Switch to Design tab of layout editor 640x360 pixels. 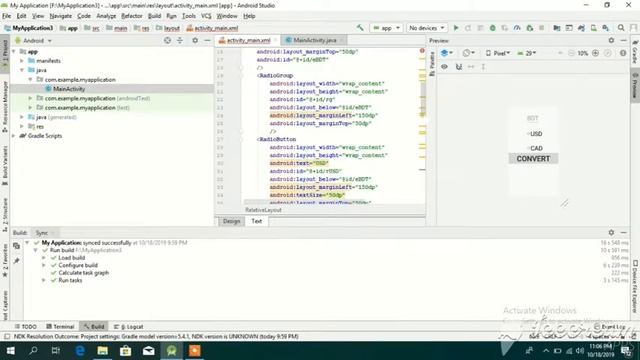(231, 221)
